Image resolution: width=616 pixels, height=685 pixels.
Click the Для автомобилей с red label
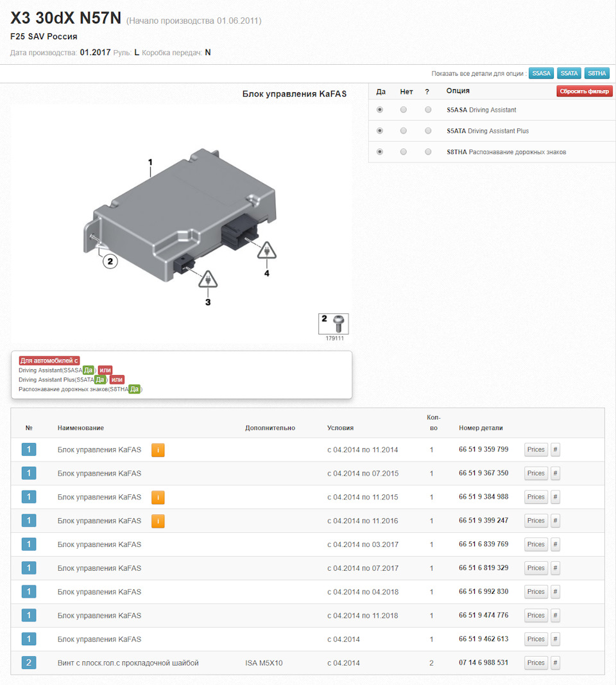click(x=49, y=361)
